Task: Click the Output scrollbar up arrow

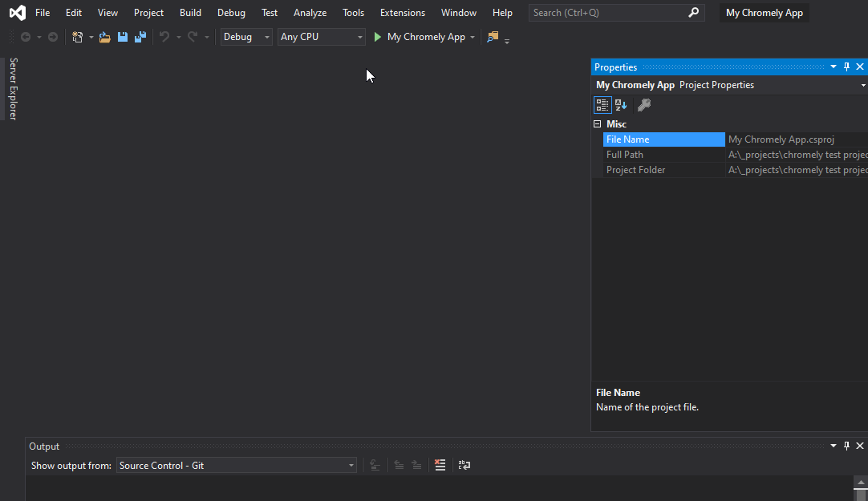Action: point(861,483)
